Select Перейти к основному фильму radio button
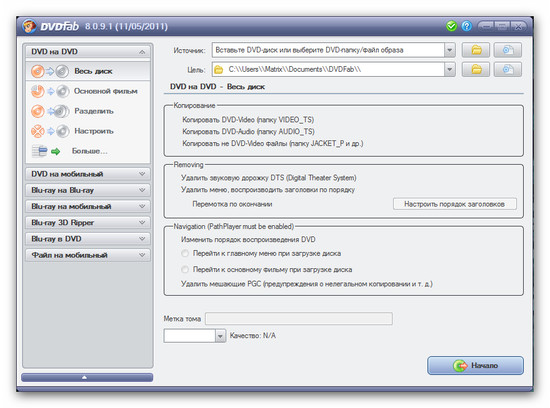 pos(185,269)
